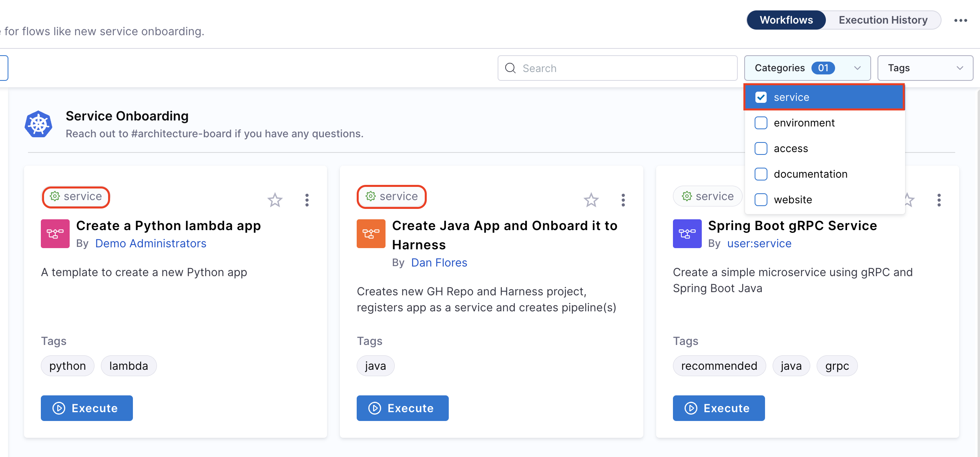Click the pink Python lambda workflow icon

coord(55,233)
